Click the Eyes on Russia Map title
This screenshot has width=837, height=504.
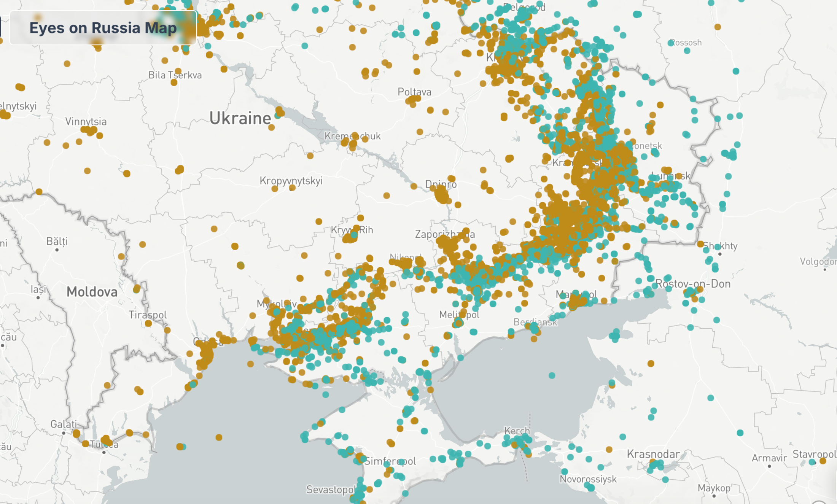point(103,28)
